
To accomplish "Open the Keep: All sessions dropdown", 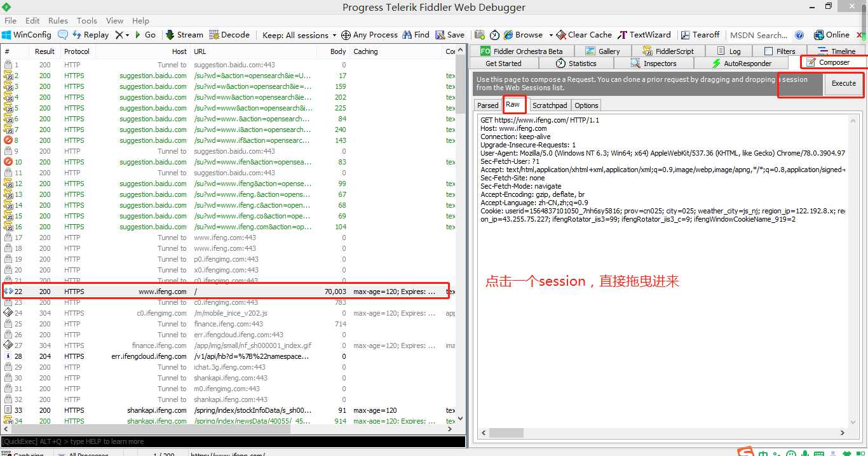I will (x=299, y=35).
